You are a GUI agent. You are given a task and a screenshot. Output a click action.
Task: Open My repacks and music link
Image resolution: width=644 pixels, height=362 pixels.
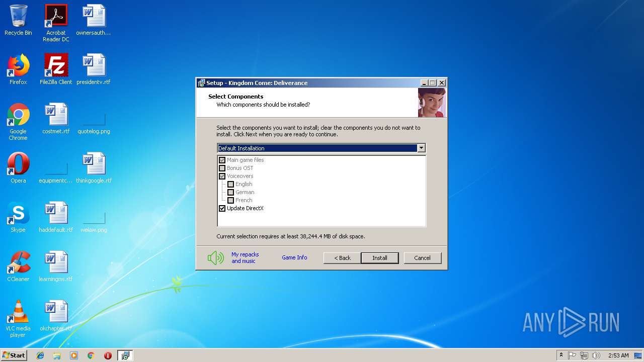(x=245, y=258)
